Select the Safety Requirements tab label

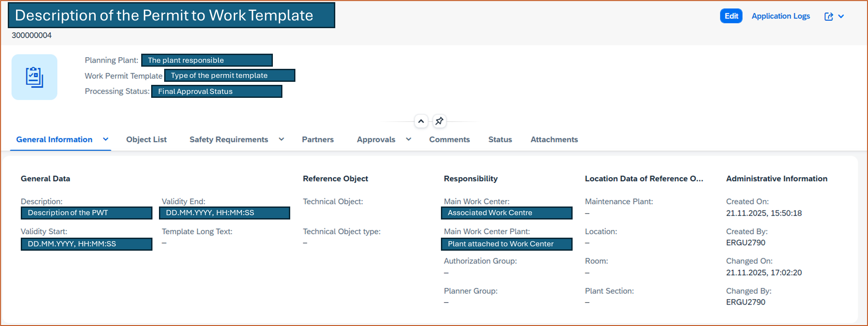click(x=229, y=139)
